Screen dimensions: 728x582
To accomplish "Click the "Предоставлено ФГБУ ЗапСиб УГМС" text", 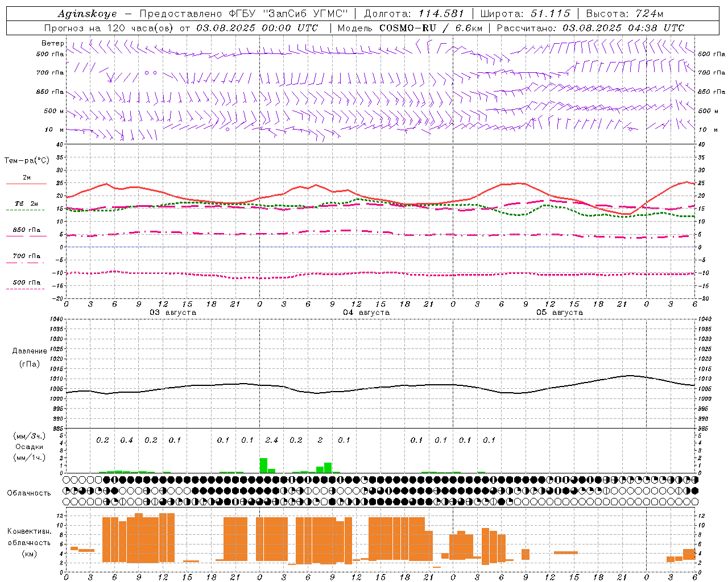I will (x=243, y=14).
